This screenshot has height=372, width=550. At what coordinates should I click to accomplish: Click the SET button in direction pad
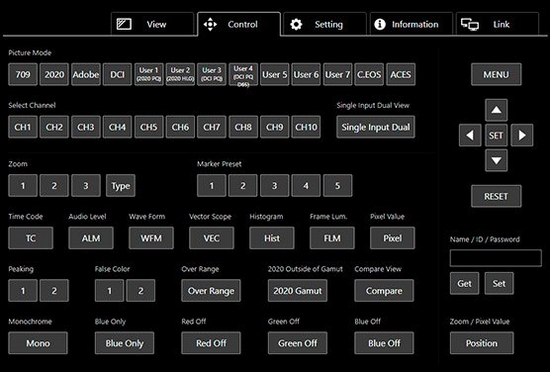[x=496, y=135]
